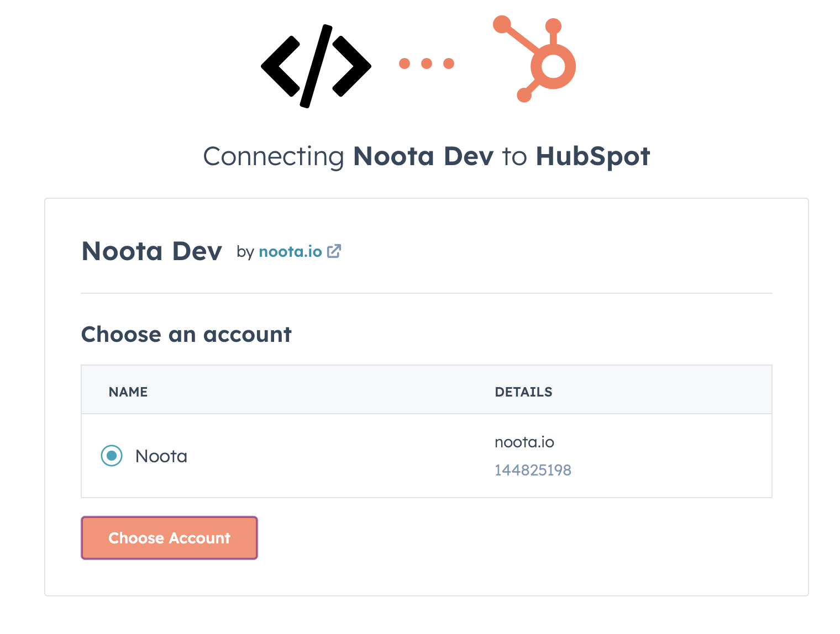Viewport: 840px width, 634px height.
Task: Click the Choose an account heading
Action: 186,335
